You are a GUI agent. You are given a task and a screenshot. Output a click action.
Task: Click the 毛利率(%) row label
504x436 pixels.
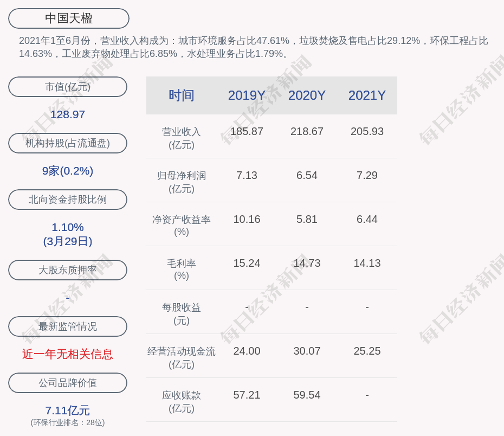pyautogui.click(x=182, y=270)
